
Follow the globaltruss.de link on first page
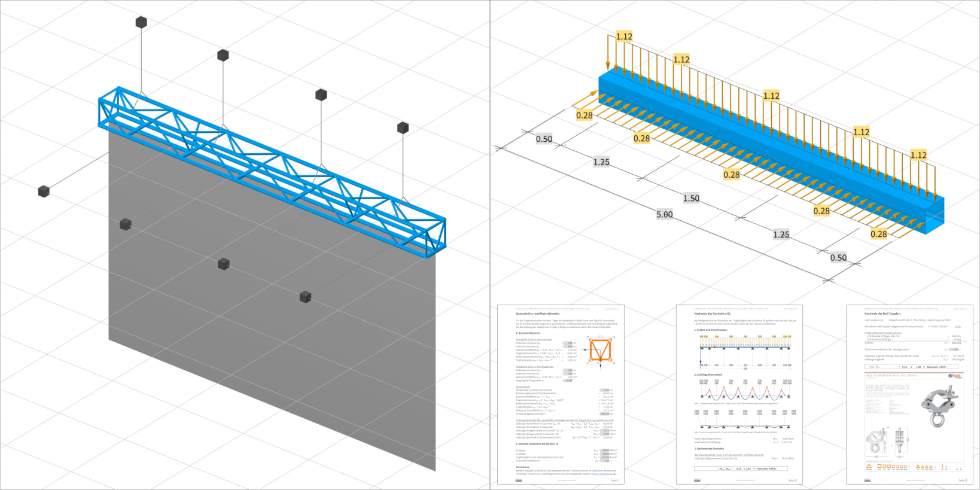(x=604, y=473)
